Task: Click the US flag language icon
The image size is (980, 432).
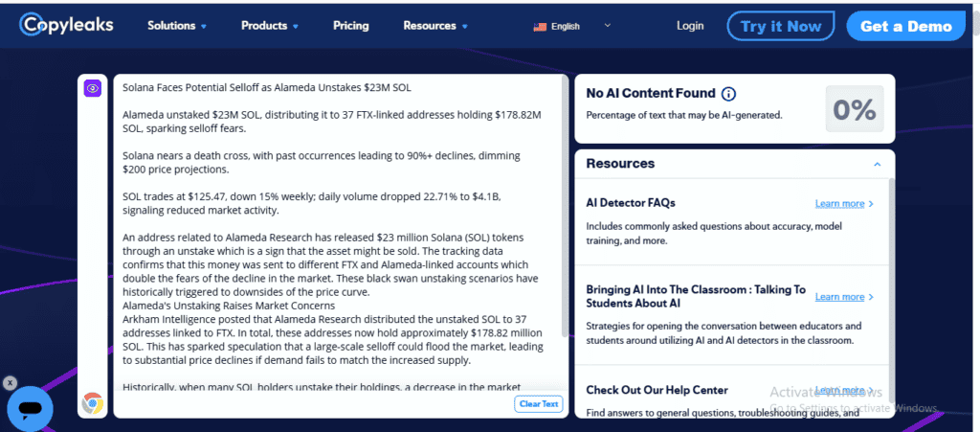Action: (x=540, y=26)
